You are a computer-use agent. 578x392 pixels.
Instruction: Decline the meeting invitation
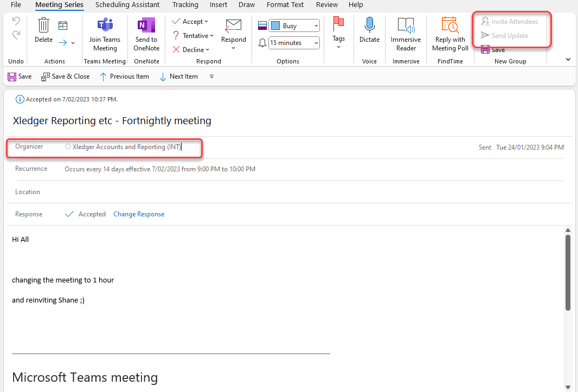pos(188,49)
